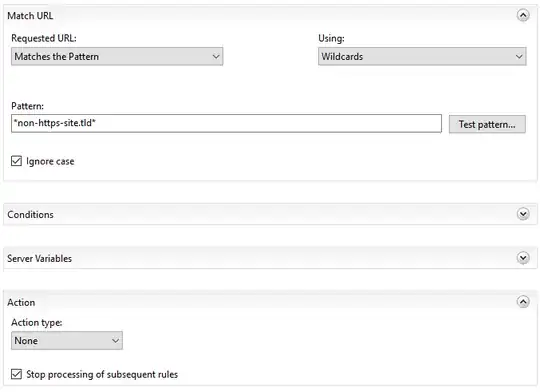Click the Action heading text
This screenshot has height=392, width=540.
tap(21, 302)
